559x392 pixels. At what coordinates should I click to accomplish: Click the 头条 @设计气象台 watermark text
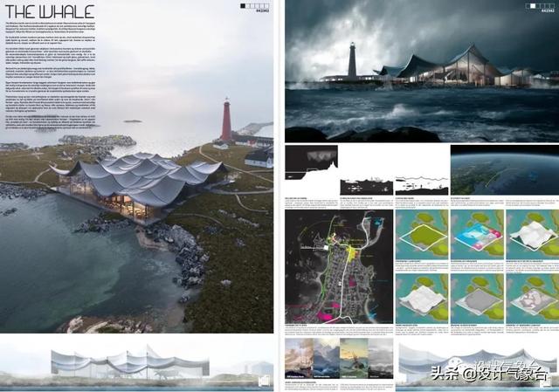487,374
